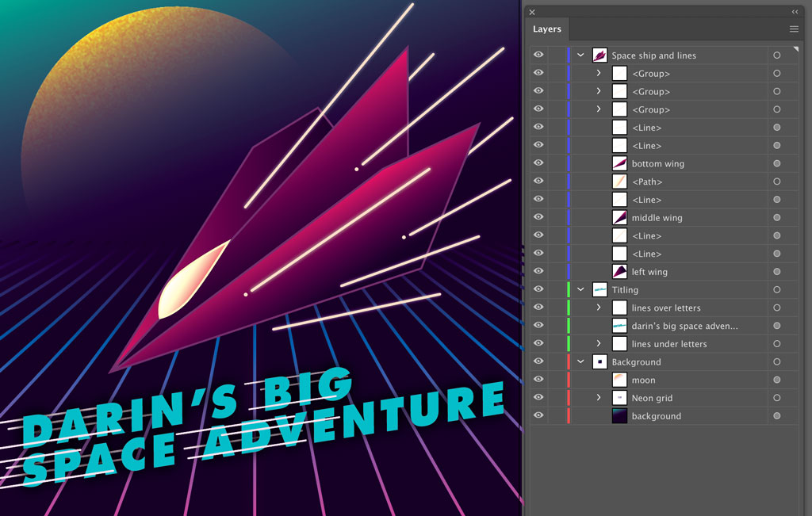Select the 'Neon grid' row
Viewport: 812px width, 516px height.
[664, 397]
